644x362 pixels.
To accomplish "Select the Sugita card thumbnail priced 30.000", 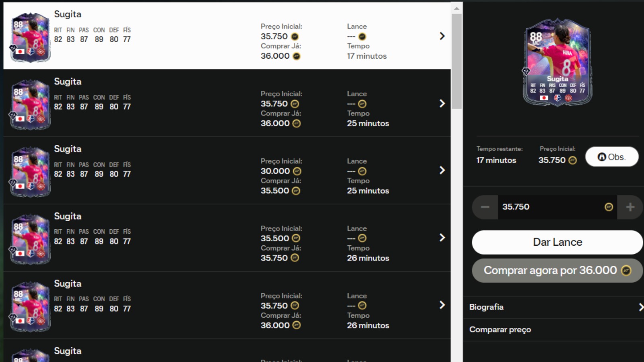I will pyautogui.click(x=30, y=172).
